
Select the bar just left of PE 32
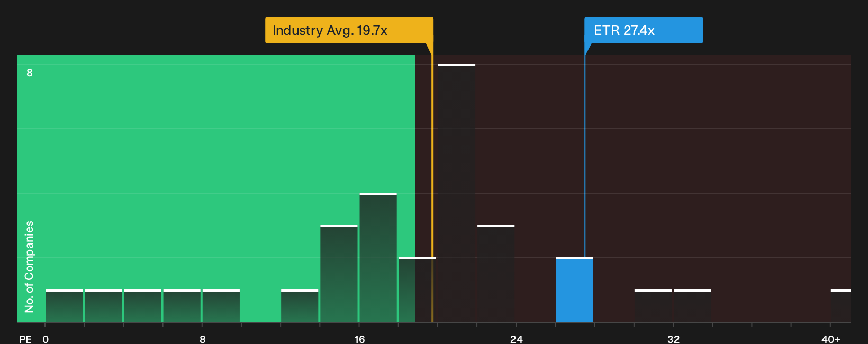point(653,306)
